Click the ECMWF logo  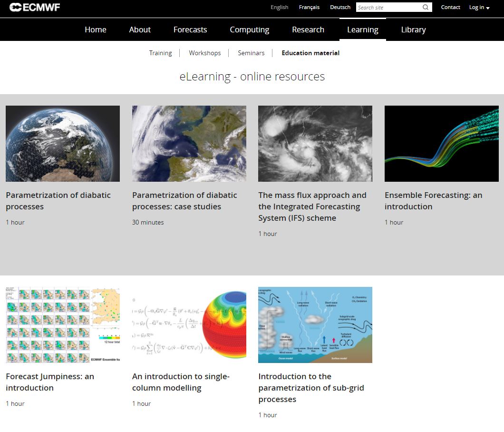tap(34, 7)
